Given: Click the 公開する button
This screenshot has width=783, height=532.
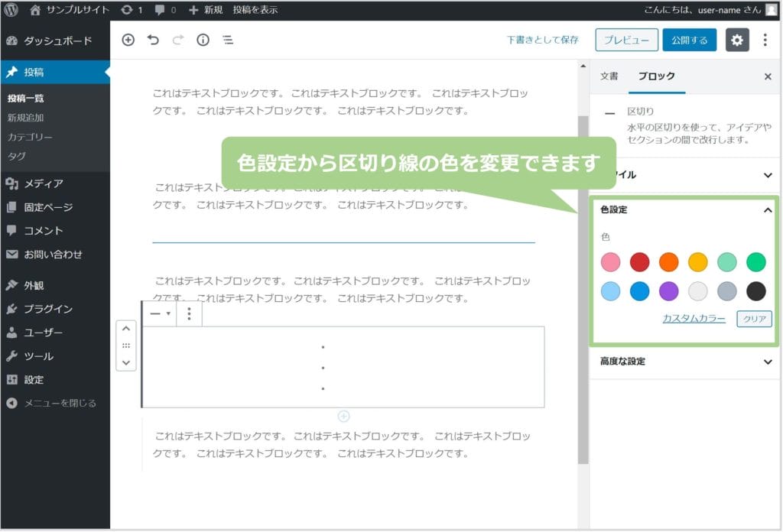Looking at the screenshot, I should point(689,41).
